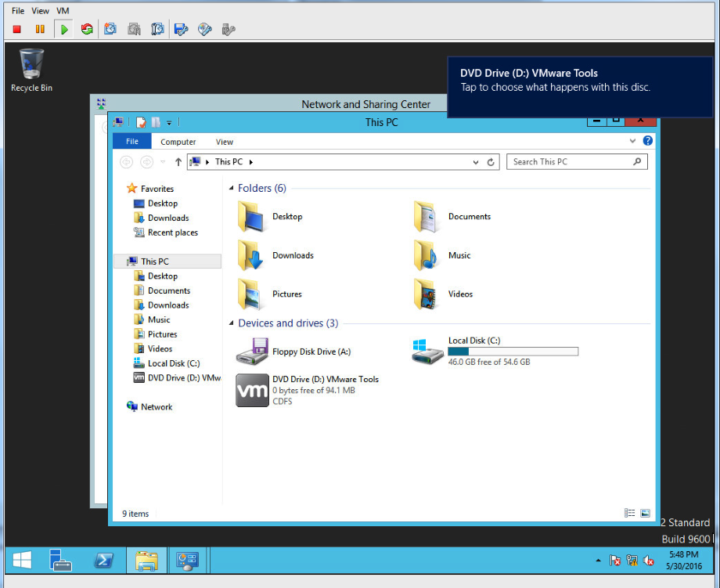Open the Computer ribbon tab
The width and height of the screenshot is (720, 588).
[x=178, y=142]
